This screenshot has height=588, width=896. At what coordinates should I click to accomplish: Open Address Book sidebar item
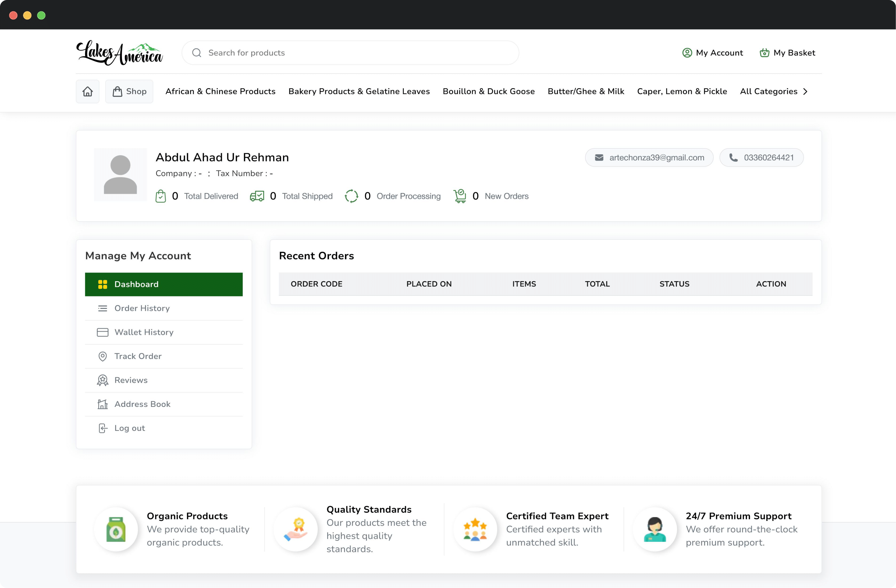pos(142,404)
